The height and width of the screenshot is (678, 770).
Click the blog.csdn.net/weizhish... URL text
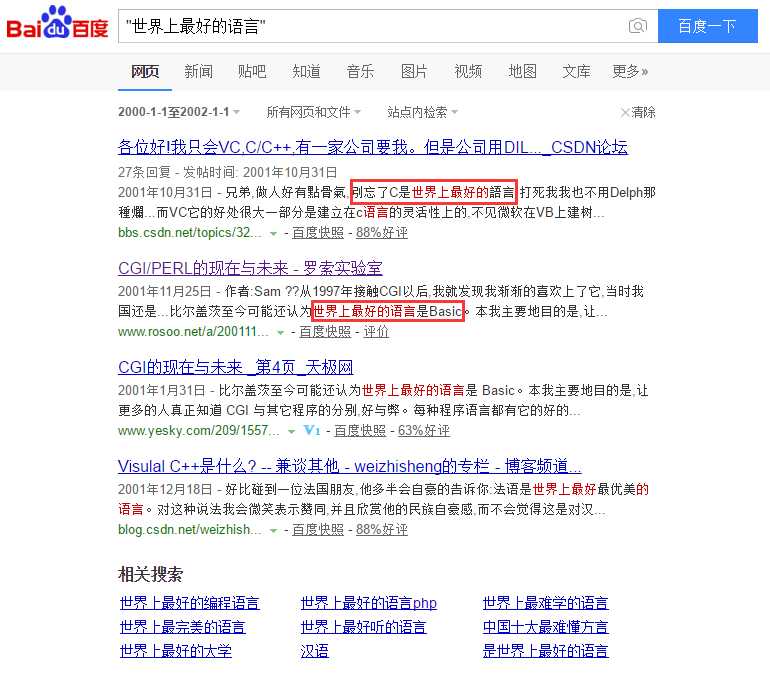(x=190, y=530)
